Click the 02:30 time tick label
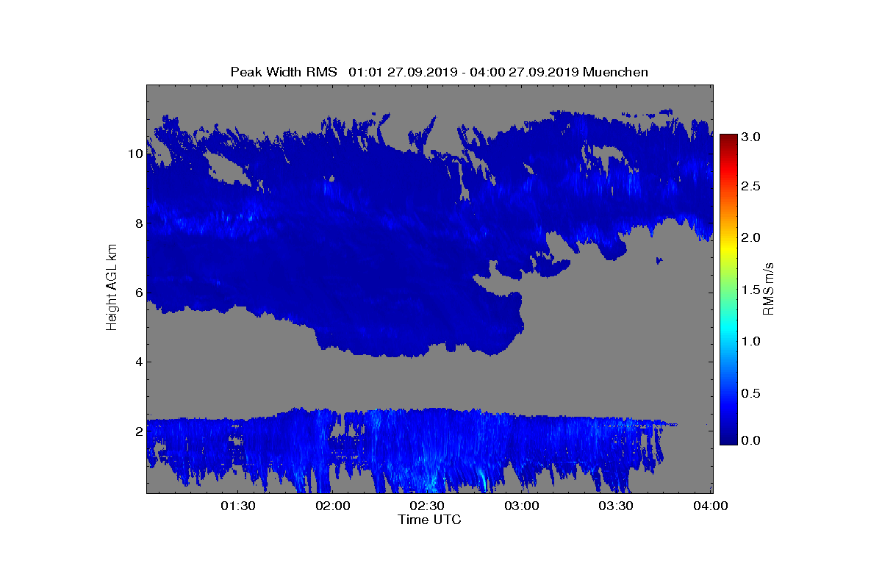Screen dimensions: 882x588 (x=428, y=506)
